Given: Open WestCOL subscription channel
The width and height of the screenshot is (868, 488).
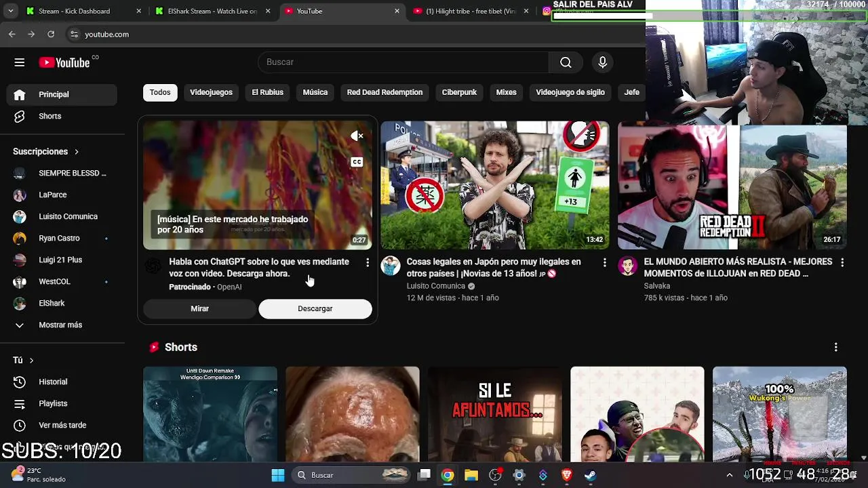Looking at the screenshot, I should [62, 281].
